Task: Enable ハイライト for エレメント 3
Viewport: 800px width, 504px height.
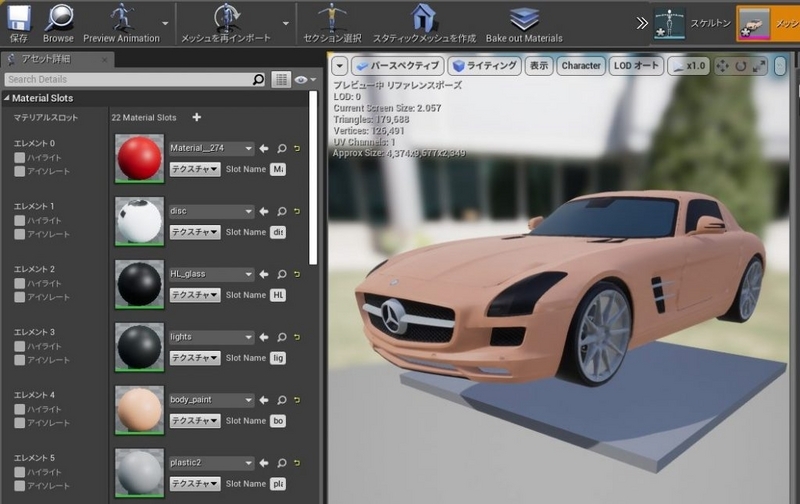Action: tap(19, 346)
